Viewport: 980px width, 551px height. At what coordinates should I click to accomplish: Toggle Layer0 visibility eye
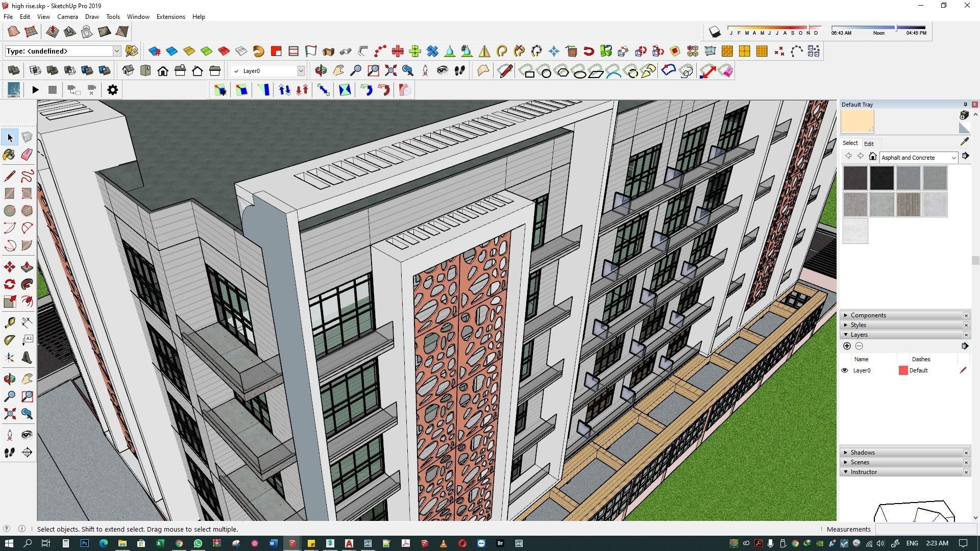[x=844, y=370]
